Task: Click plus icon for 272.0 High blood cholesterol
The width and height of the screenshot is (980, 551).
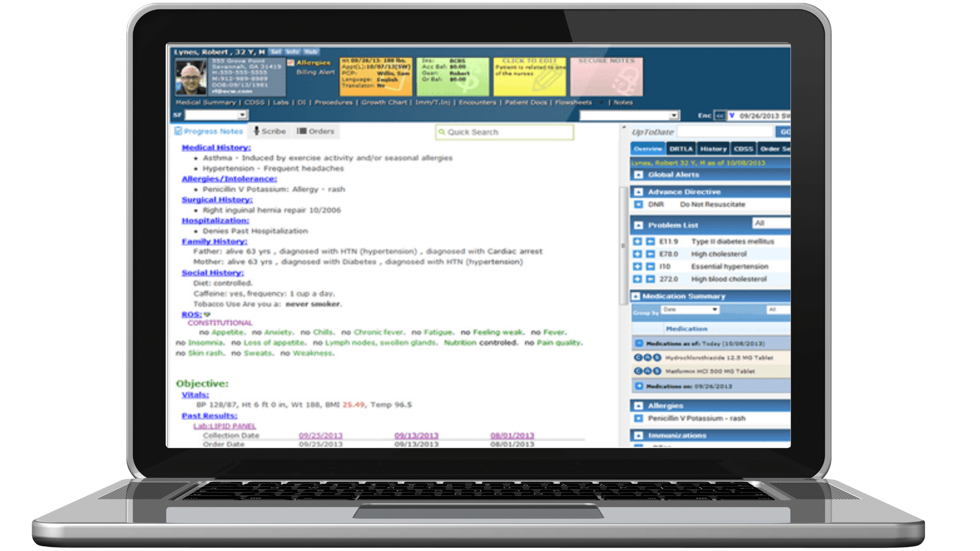Action: click(x=637, y=278)
